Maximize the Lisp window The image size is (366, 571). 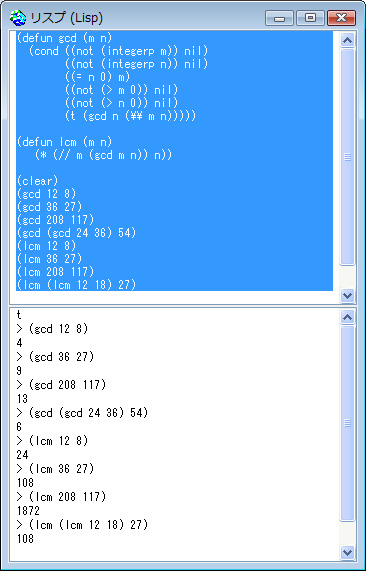coord(310,18)
